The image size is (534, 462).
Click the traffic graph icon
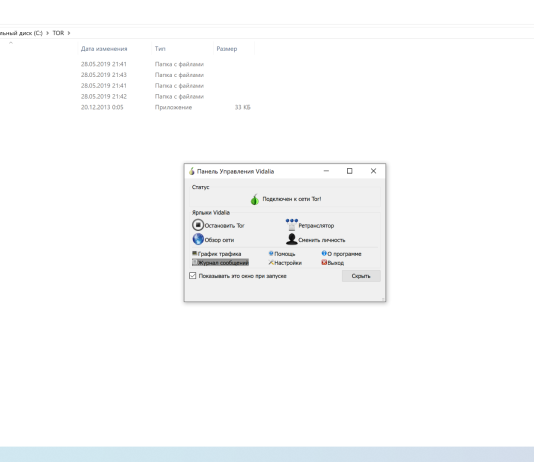(194, 253)
